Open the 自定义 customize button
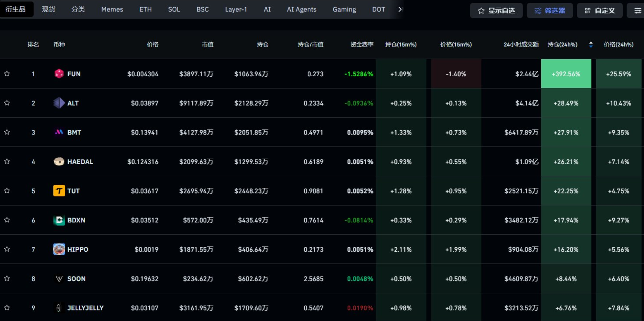Viewport: 644px width, 321px height. [599, 10]
